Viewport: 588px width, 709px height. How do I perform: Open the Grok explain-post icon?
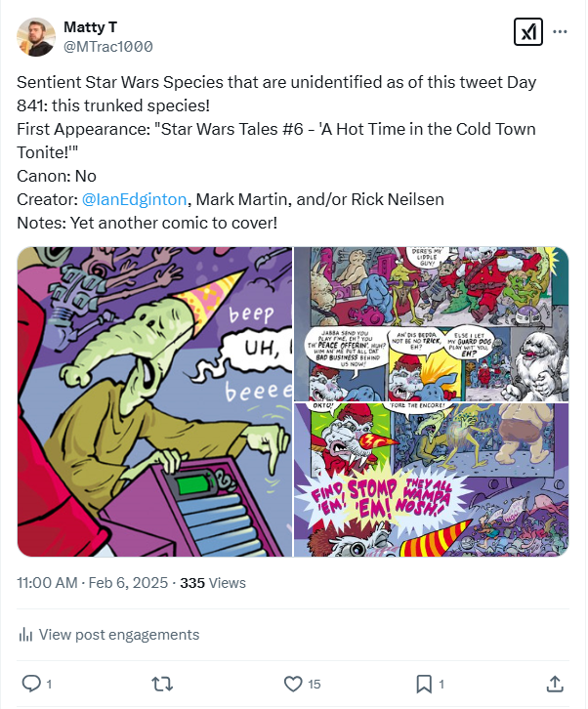(x=527, y=32)
